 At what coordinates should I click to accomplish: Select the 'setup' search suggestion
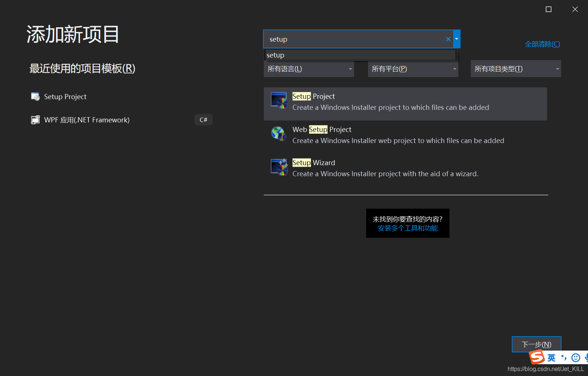[x=360, y=55]
